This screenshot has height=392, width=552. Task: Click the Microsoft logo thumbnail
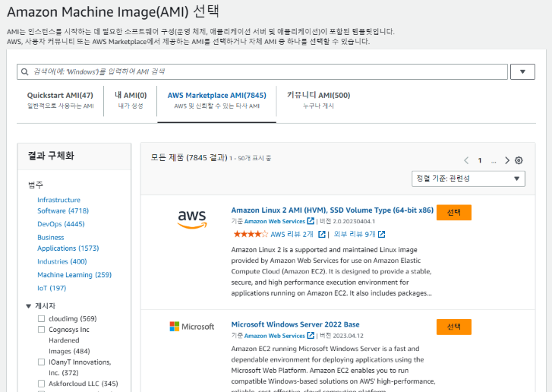coord(191,327)
